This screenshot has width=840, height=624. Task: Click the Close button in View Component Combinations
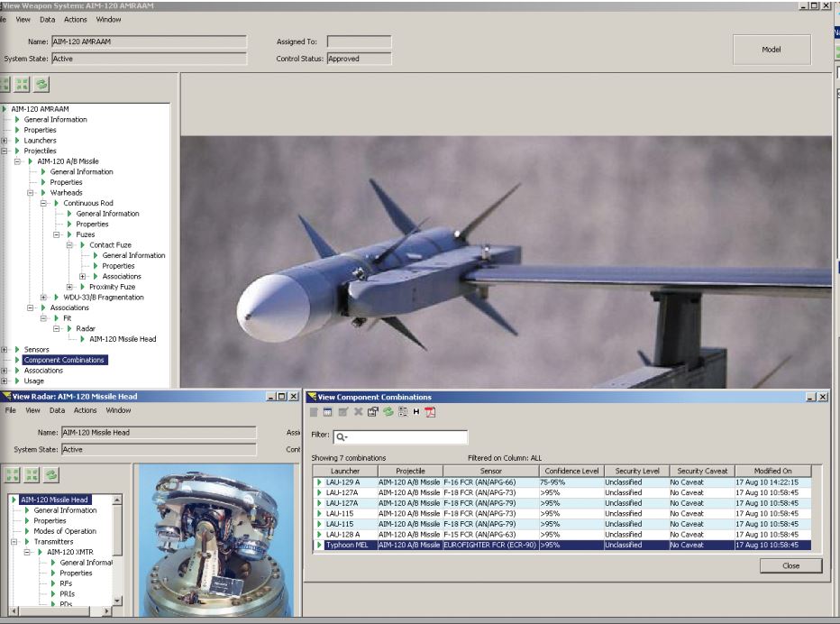792,565
